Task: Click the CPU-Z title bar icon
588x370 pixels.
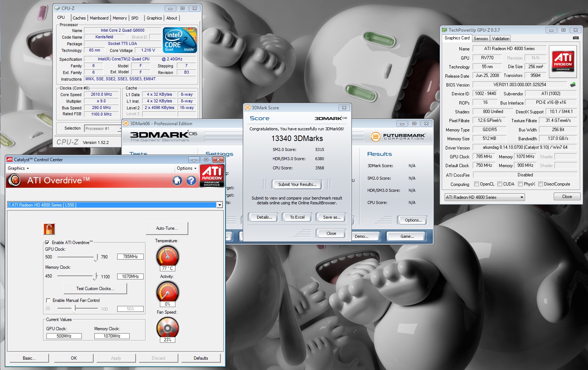Action: 57,8
